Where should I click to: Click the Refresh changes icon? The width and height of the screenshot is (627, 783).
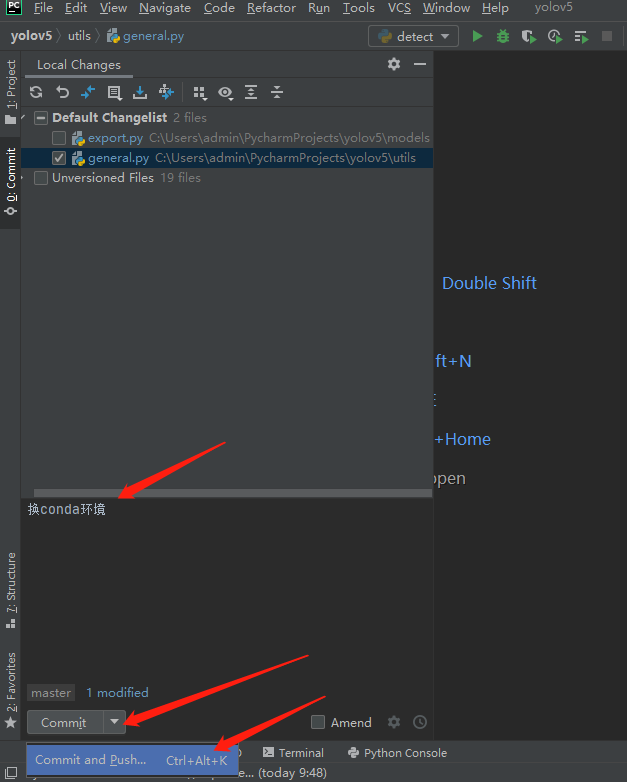36,92
